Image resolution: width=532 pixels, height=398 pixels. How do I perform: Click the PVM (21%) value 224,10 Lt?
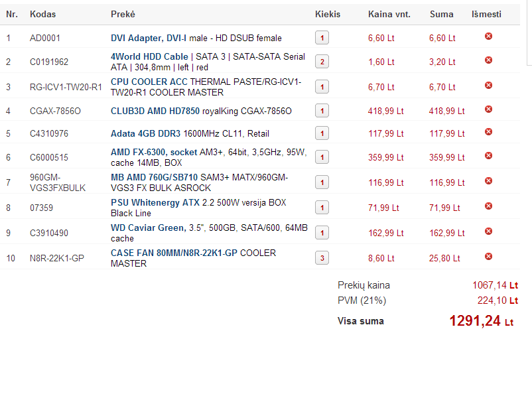(x=498, y=300)
